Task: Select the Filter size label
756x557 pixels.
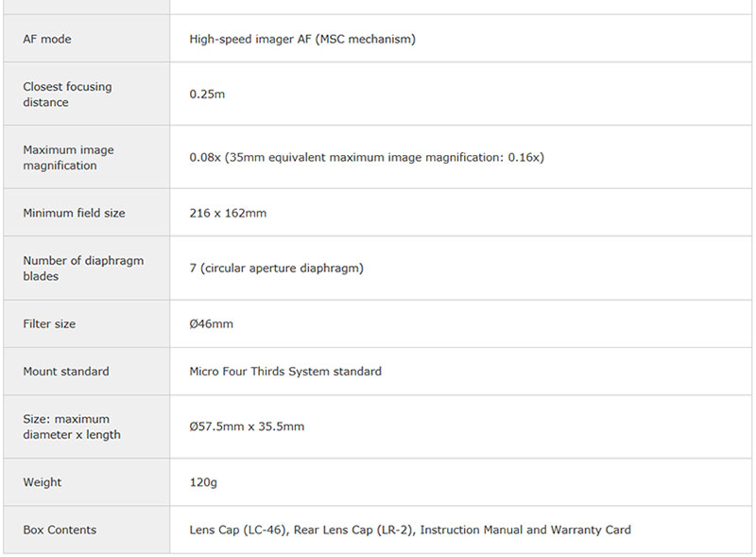Action: point(49,323)
